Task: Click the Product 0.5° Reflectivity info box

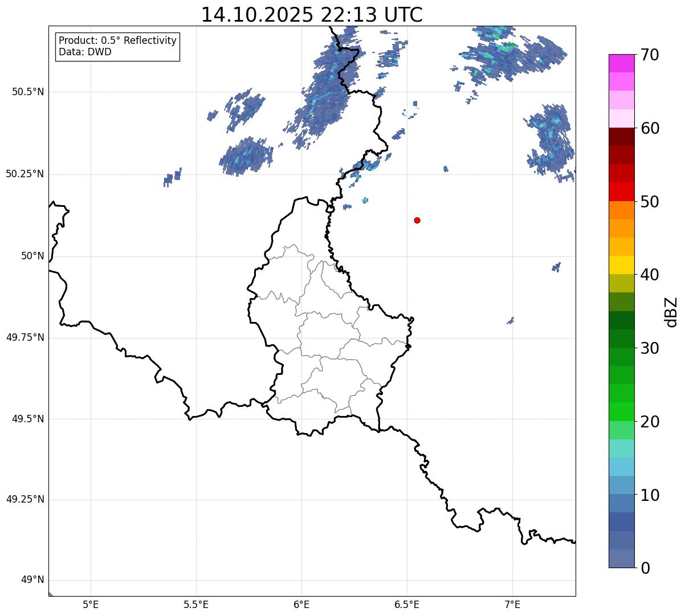Action: (x=117, y=47)
